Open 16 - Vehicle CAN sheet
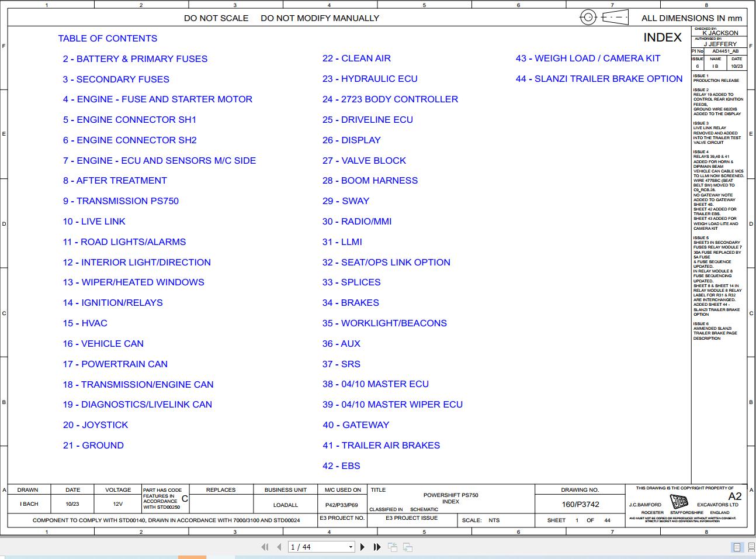Screen dimensions: 756x559 coord(103,344)
